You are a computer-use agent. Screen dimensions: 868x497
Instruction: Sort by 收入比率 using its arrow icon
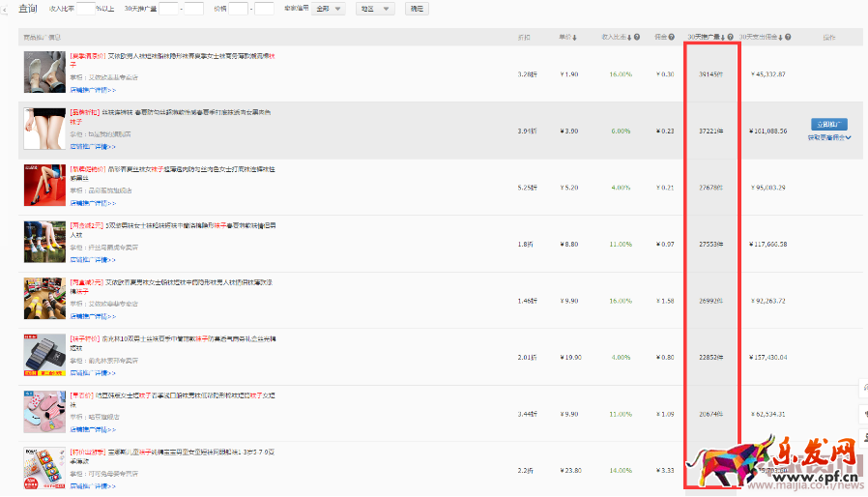631,38
